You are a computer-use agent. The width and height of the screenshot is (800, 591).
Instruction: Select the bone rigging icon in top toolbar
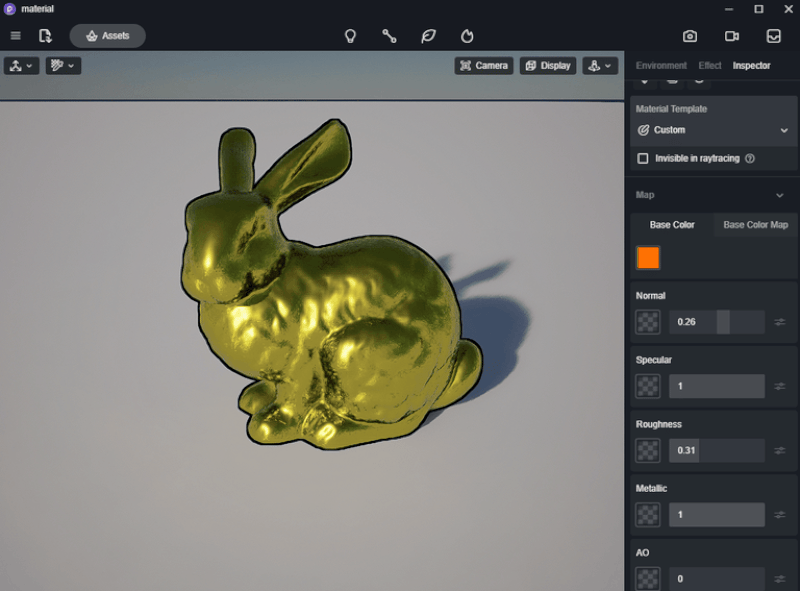click(389, 36)
